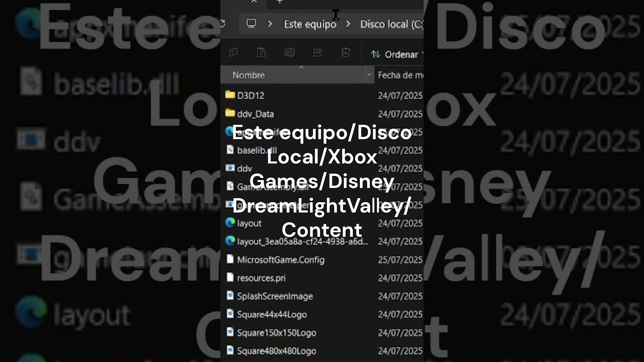The height and width of the screenshot is (362, 644).
Task: Click the Share arrow icon
Action: (x=317, y=52)
